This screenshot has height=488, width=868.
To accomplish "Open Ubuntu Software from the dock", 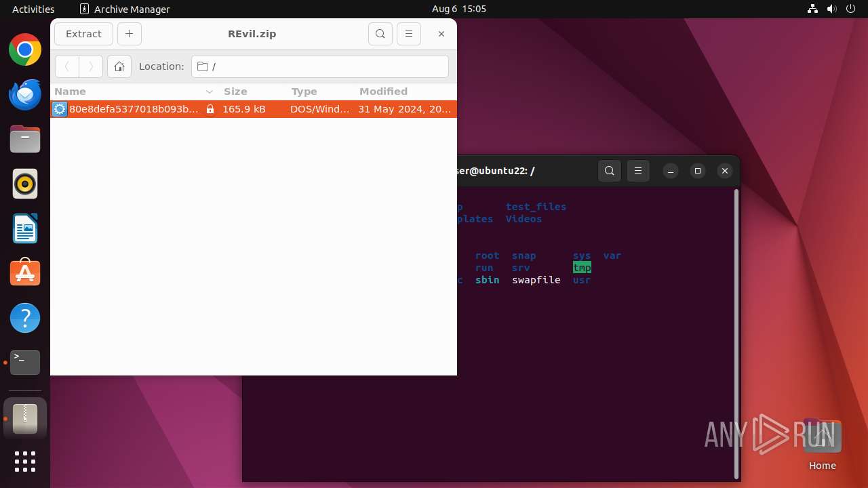I will tap(25, 273).
